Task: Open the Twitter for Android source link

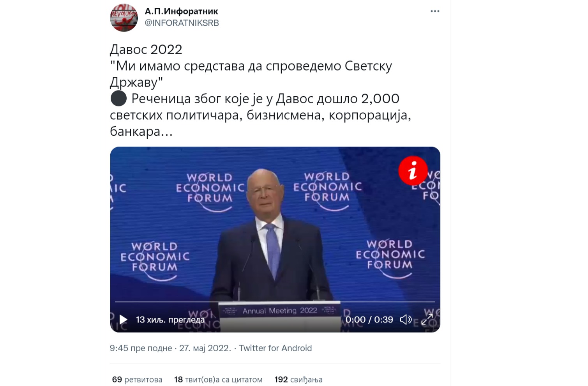Action: [x=275, y=348]
